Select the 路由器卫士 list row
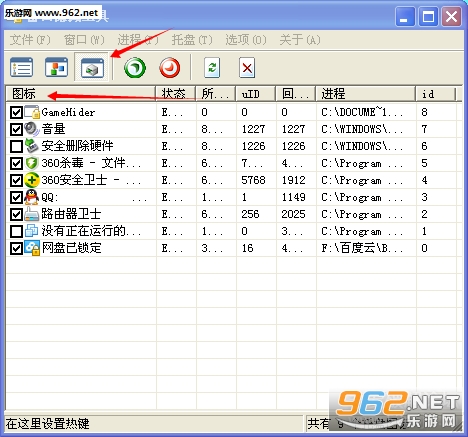 tap(233, 214)
